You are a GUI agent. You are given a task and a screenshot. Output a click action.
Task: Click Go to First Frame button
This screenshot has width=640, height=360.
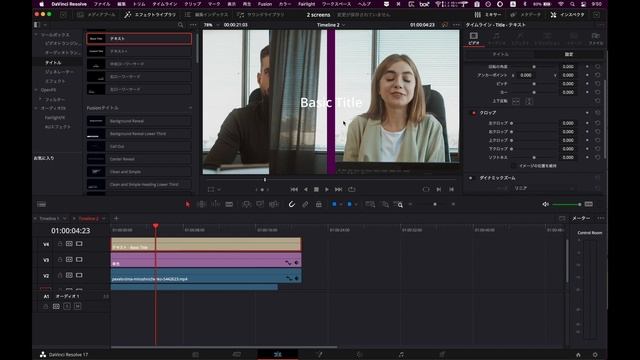coord(294,189)
